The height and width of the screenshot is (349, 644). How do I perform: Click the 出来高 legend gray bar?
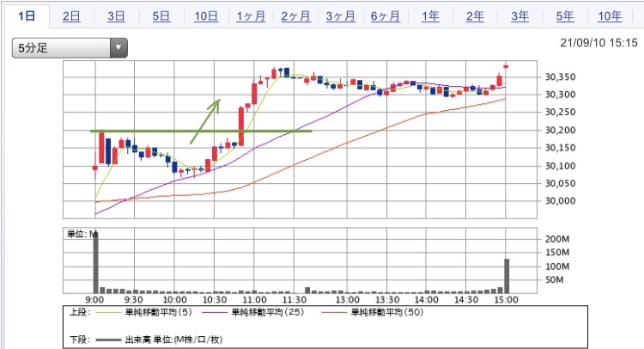pyautogui.click(x=108, y=340)
